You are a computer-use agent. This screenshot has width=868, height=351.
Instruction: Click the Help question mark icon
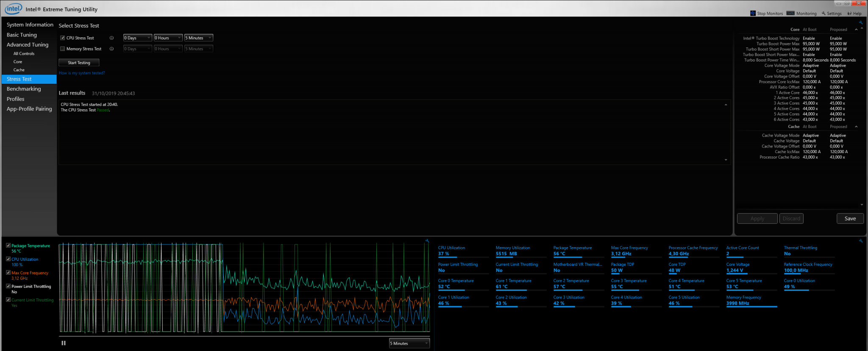pyautogui.click(x=849, y=14)
